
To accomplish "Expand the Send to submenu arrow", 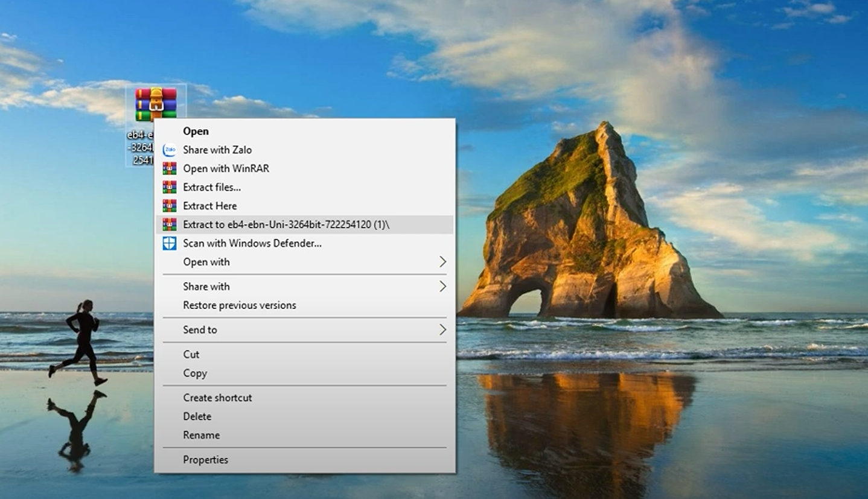I will 442,329.
